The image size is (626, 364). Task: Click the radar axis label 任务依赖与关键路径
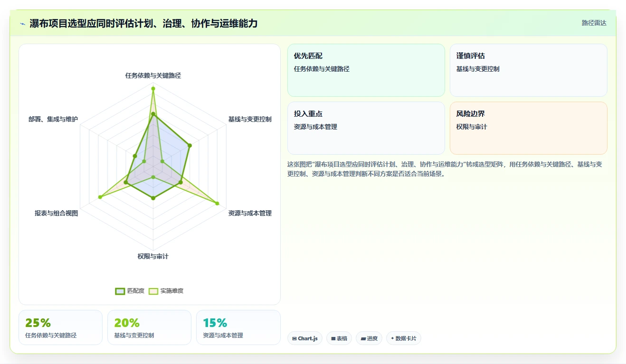pos(153,75)
